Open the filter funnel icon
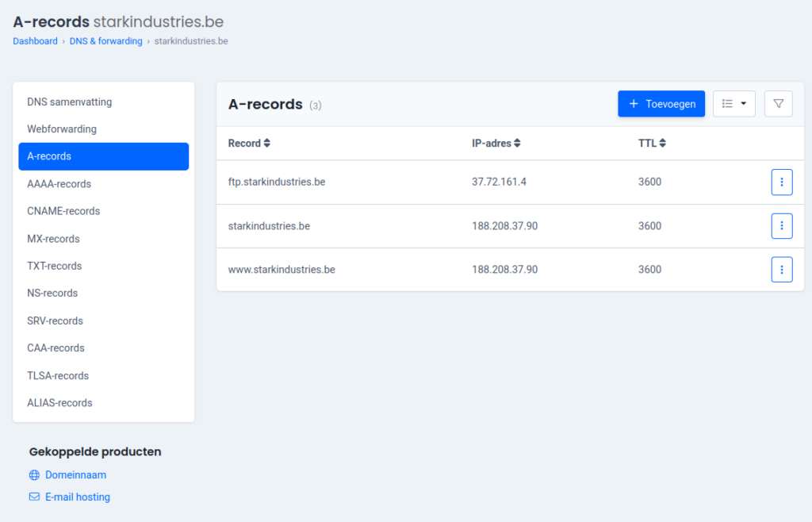 [778, 103]
